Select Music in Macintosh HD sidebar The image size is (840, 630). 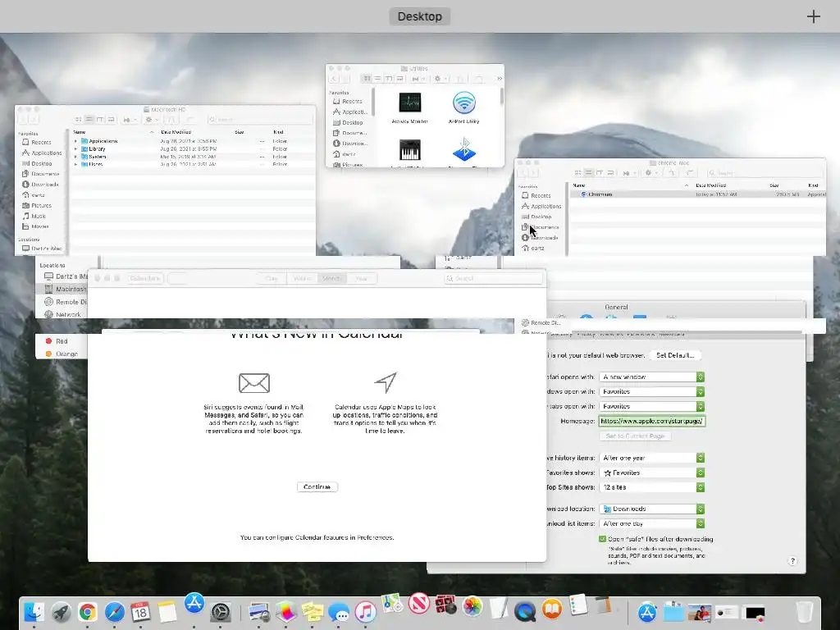(34, 217)
